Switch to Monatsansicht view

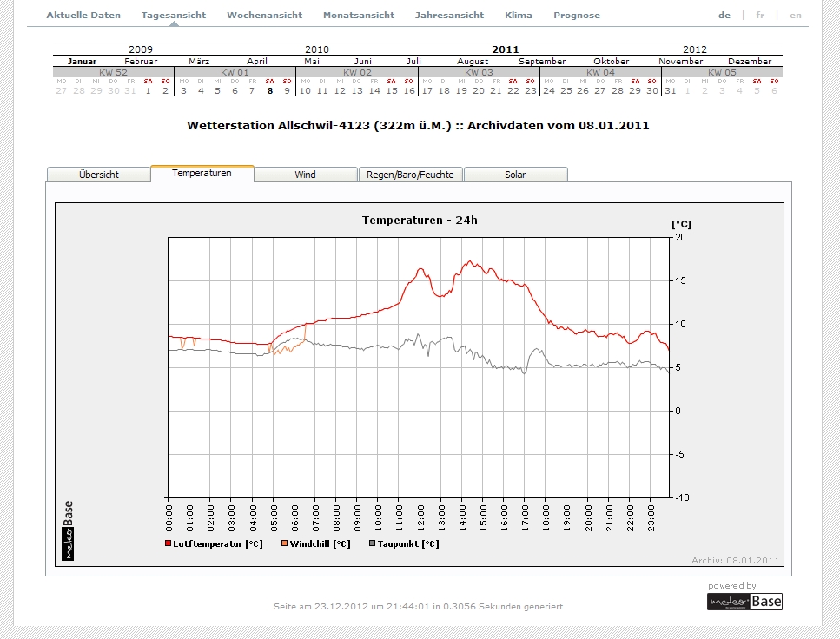(359, 15)
